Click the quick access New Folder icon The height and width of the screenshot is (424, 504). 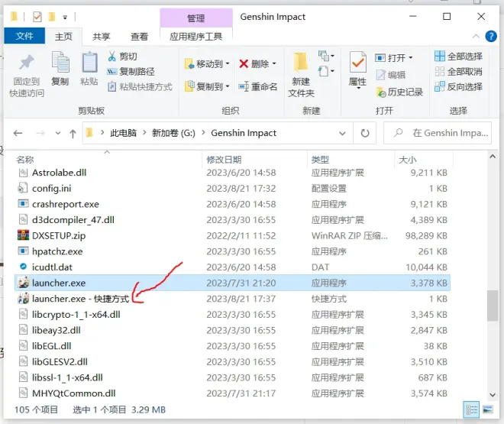point(52,16)
